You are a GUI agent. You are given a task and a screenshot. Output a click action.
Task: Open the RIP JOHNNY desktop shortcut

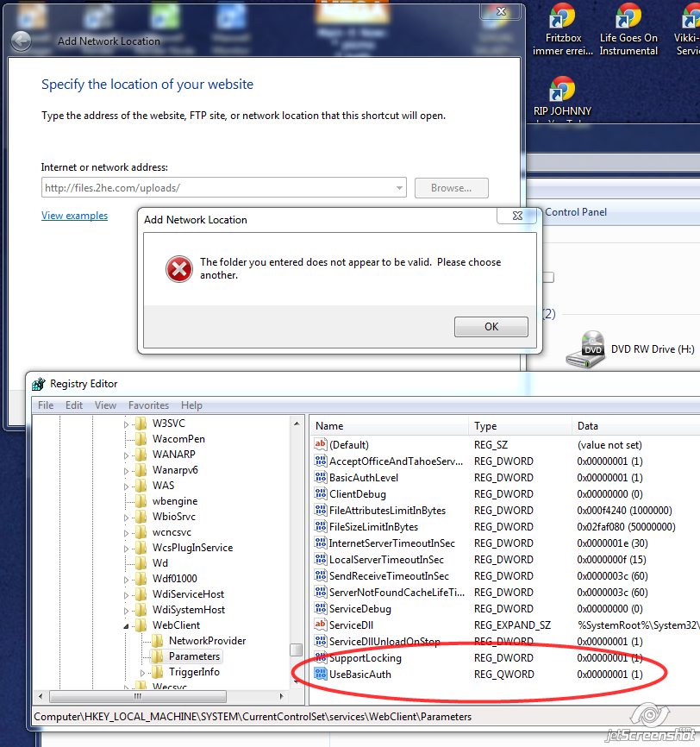(562, 89)
